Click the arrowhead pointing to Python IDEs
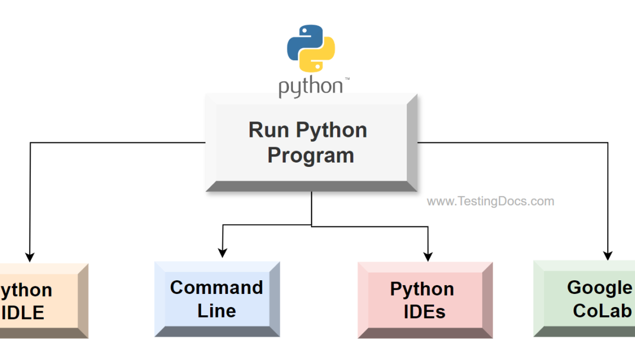 coord(428,255)
